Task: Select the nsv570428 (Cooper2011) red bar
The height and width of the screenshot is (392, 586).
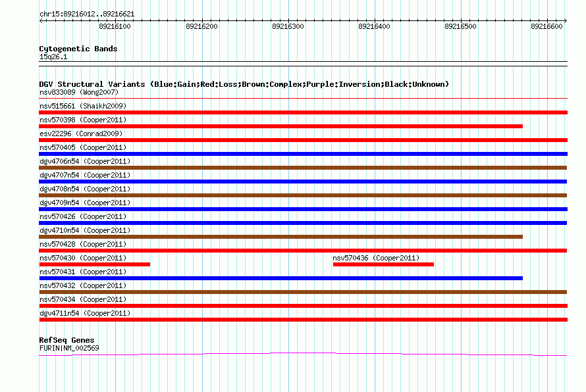Action: [303, 251]
